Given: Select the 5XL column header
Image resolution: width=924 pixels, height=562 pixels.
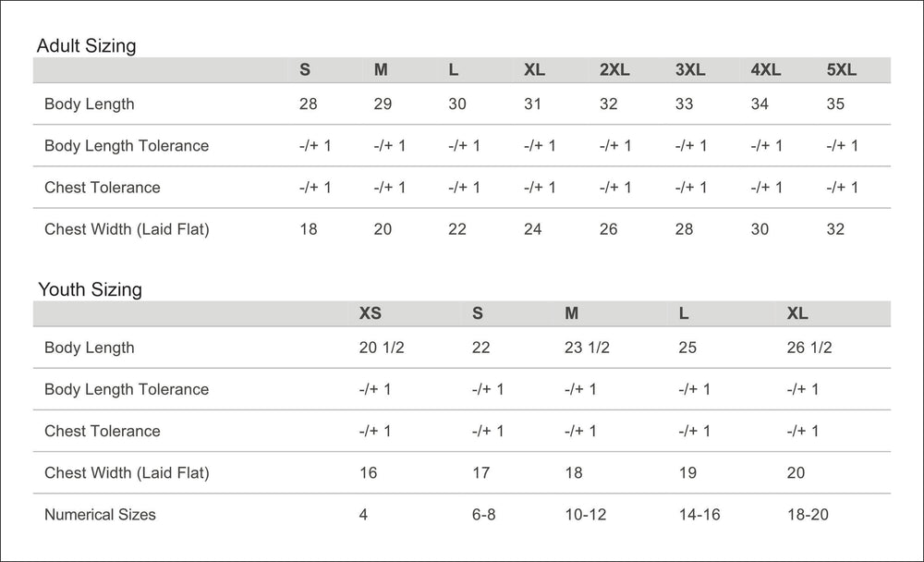Looking at the screenshot, I should pos(841,70).
